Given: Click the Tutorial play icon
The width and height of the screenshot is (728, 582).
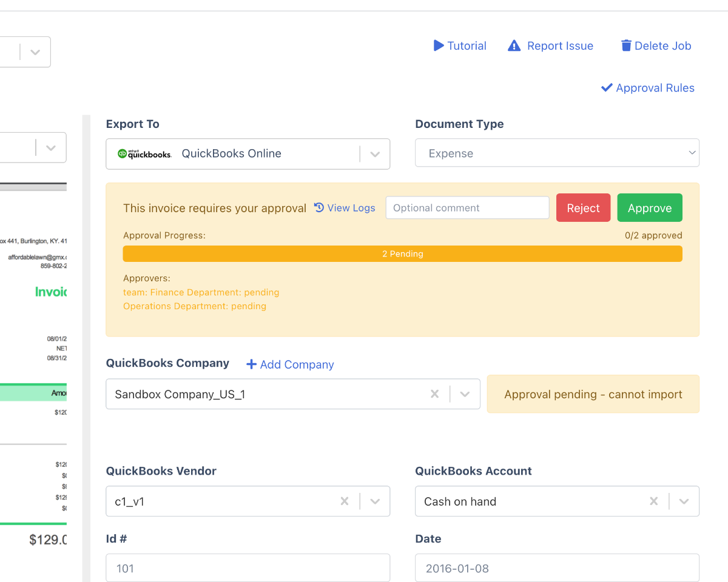Looking at the screenshot, I should coord(438,45).
